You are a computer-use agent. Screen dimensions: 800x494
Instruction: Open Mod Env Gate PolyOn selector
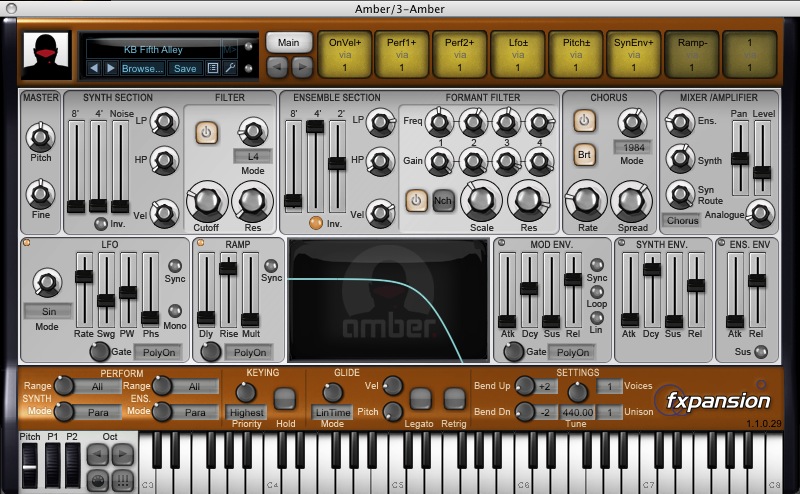tap(572, 352)
